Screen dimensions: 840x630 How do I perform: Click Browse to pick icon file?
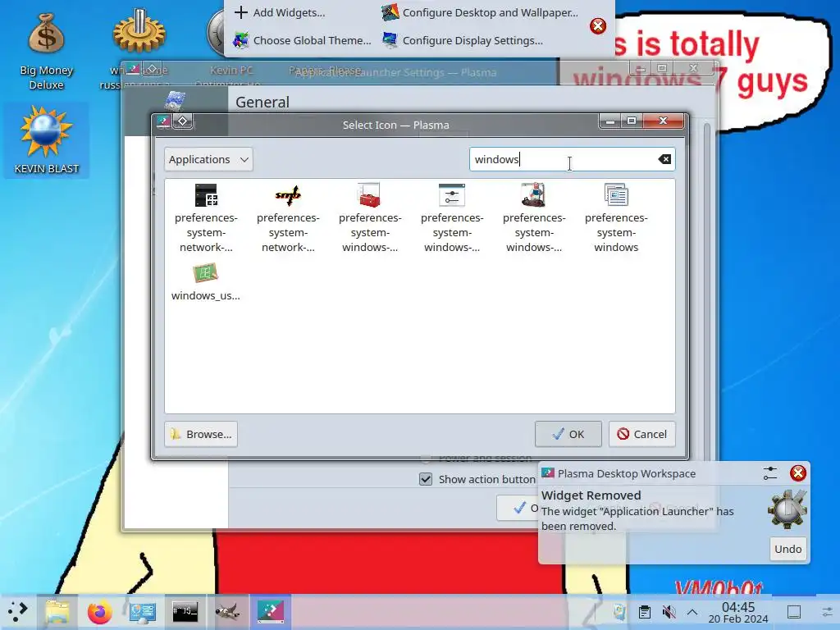click(201, 434)
